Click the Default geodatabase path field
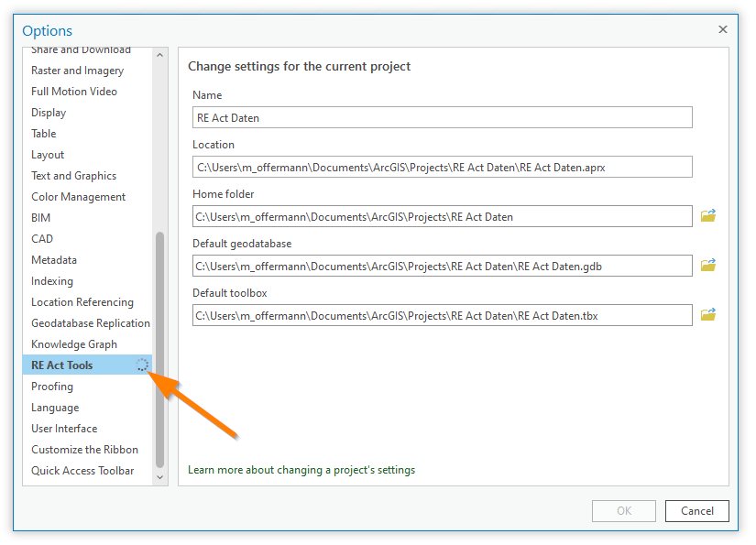 pos(442,266)
